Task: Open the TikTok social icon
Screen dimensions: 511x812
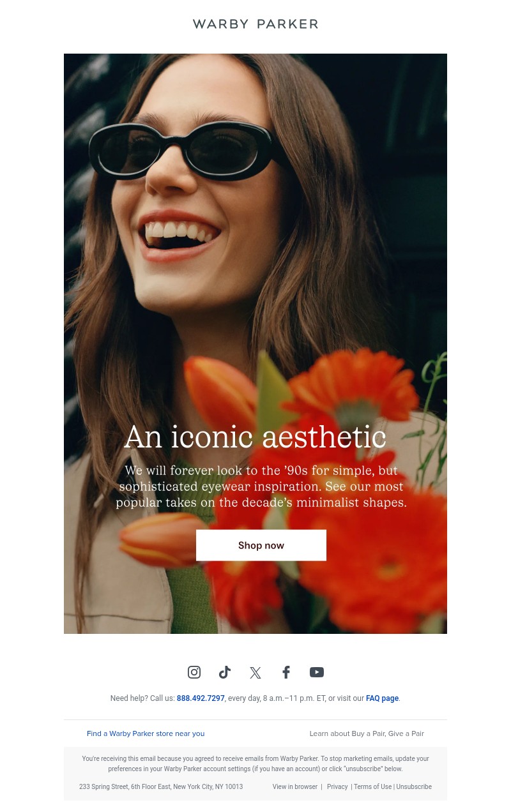Action: pyautogui.click(x=225, y=672)
